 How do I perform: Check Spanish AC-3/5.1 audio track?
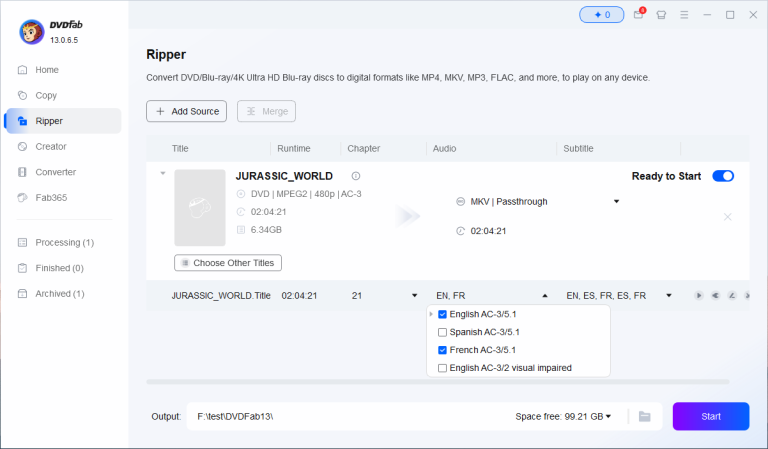(442, 332)
